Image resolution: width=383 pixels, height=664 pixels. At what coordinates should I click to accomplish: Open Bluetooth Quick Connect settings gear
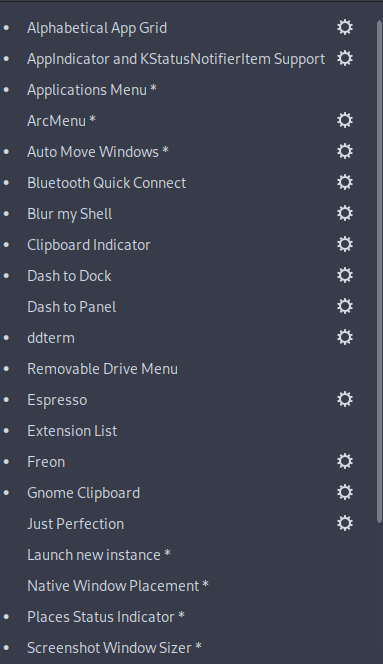345,182
